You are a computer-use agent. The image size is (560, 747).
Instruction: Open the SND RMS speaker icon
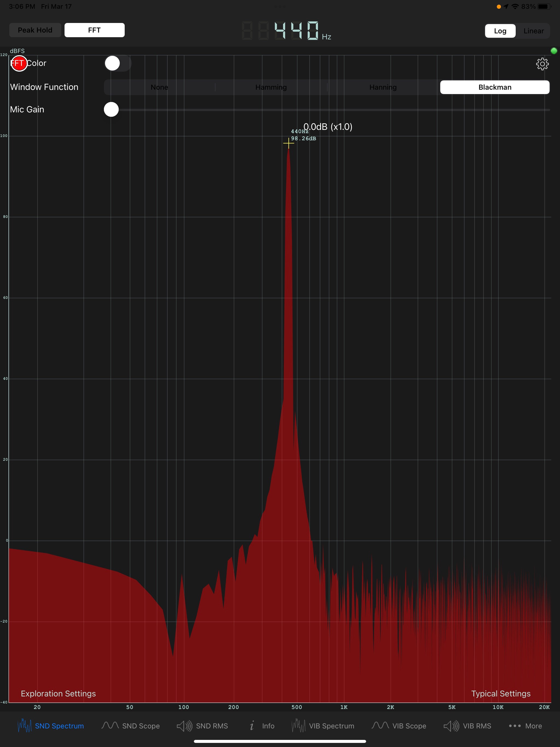(x=184, y=726)
